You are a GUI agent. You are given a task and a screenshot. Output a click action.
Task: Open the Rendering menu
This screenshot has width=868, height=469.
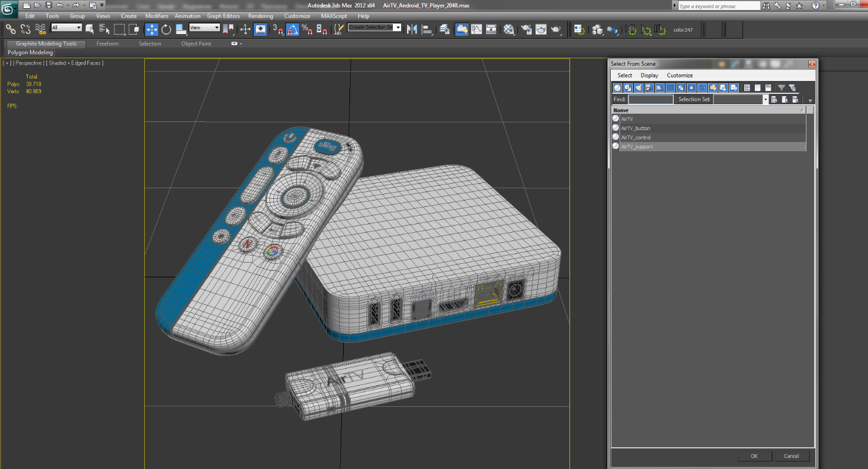[260, 16]
